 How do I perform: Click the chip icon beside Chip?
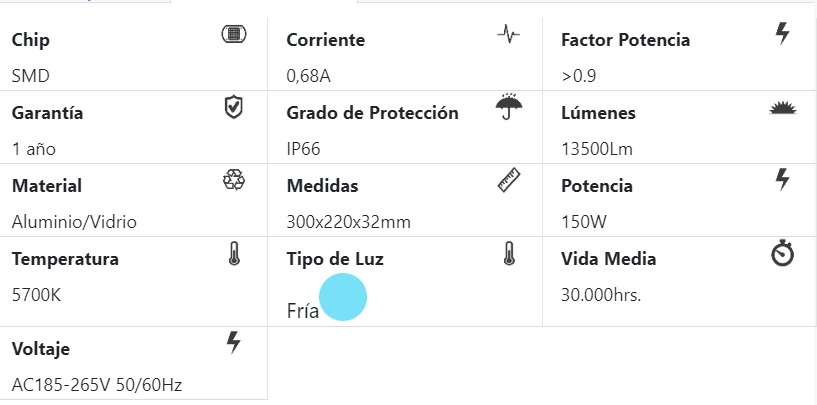coord(233,35)
